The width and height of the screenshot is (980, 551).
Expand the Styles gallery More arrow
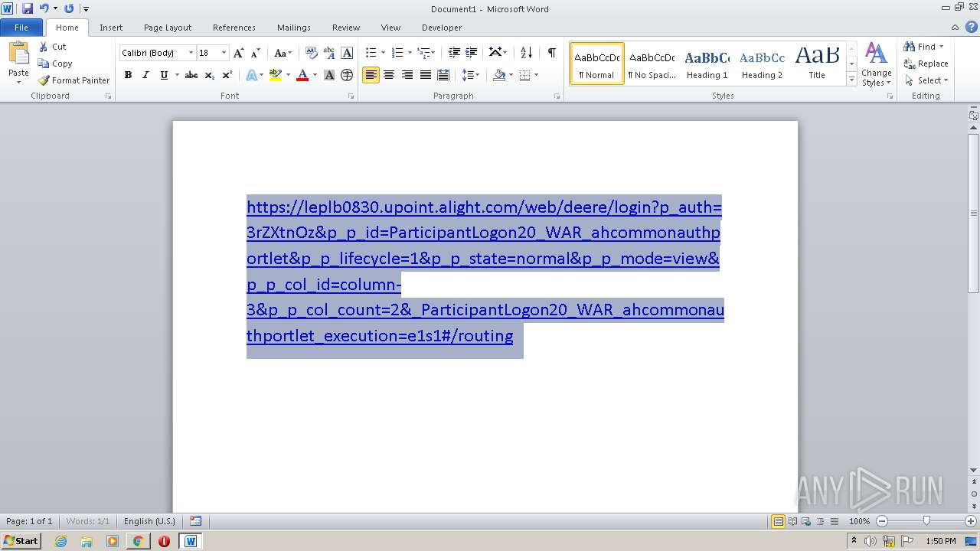[x=851, y=79]
